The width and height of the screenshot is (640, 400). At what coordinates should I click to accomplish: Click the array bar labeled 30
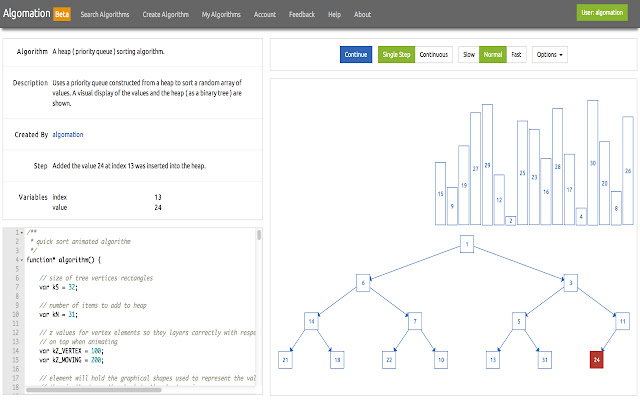pos(592,160)
